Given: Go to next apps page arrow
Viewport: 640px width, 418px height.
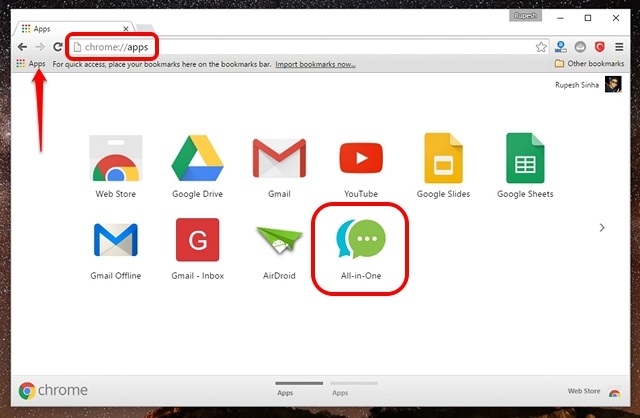Looking at the screenshot, I should click(602, 227).
